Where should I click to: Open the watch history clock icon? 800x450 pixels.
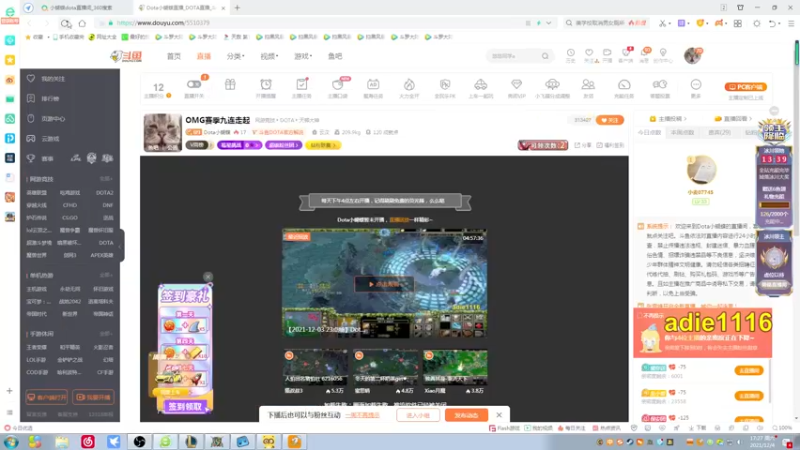570,55
